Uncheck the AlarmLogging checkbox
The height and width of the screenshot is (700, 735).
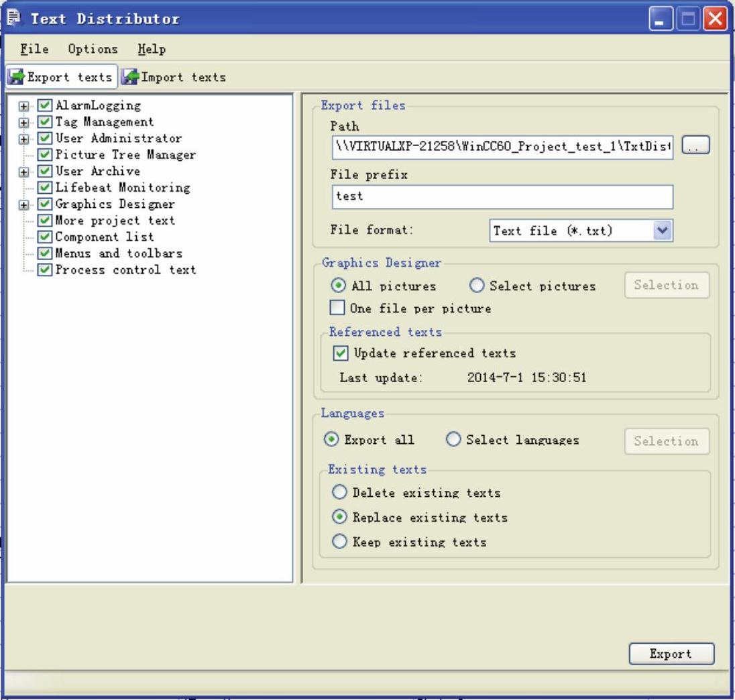click(x=44, y=105)
